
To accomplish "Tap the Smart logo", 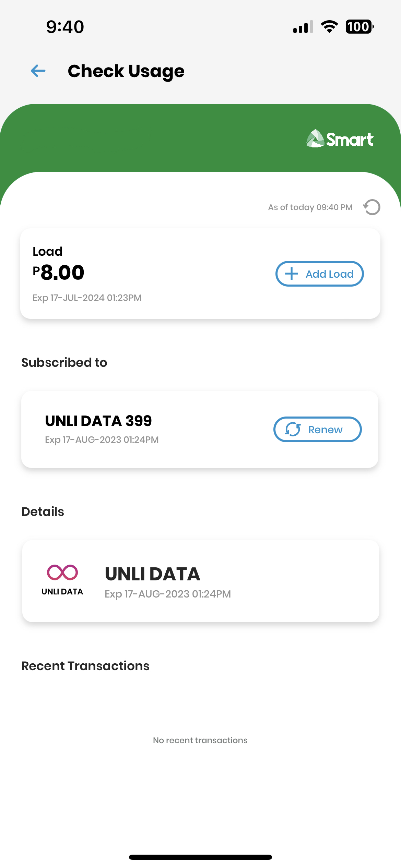I will point(340,139).
